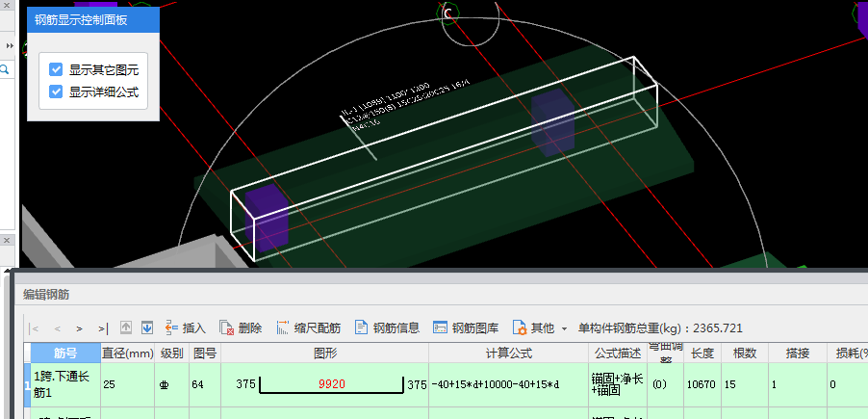Click shape number cell 64
Viewport: 868px width, 419px height.
205,384
